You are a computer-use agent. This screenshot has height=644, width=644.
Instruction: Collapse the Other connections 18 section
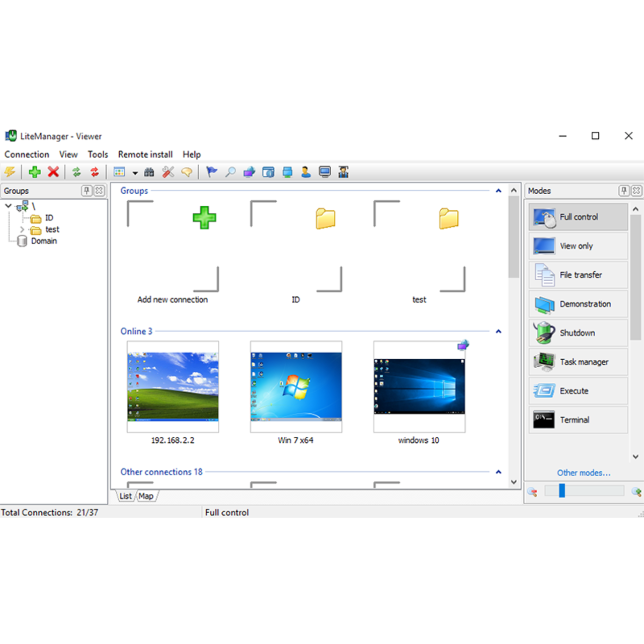[x=499, y=472]
